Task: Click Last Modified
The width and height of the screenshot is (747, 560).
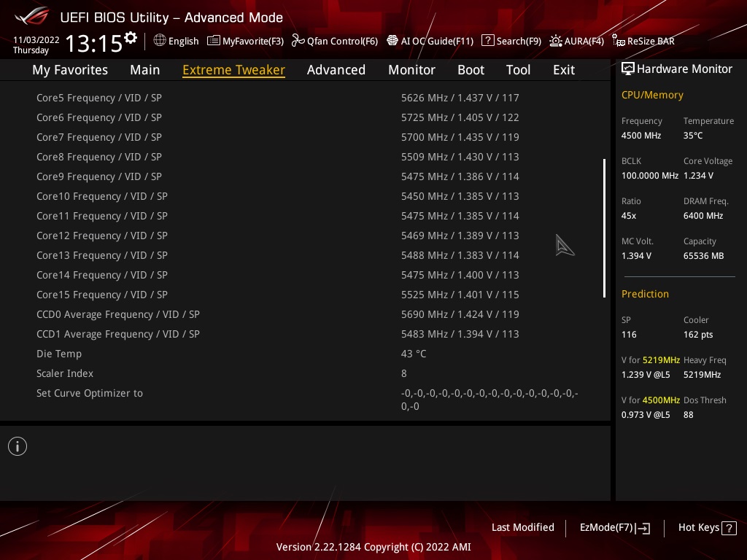Action: pos(522,528)
